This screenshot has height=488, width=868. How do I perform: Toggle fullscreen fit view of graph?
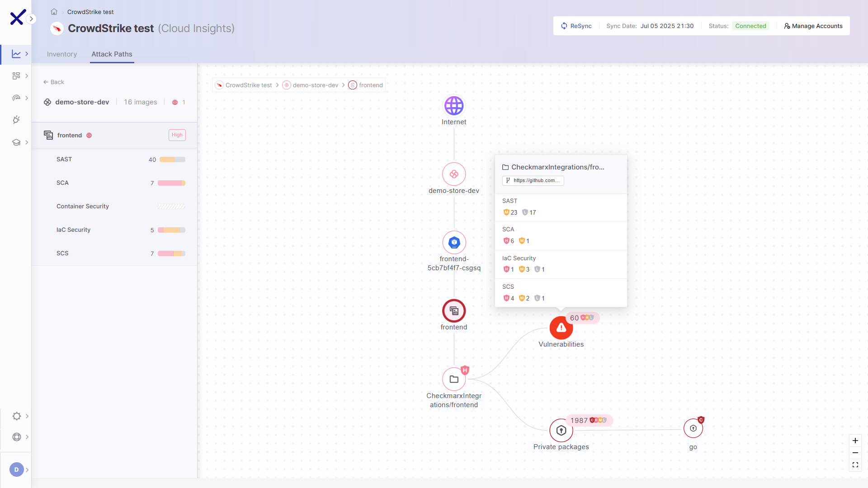855,465
